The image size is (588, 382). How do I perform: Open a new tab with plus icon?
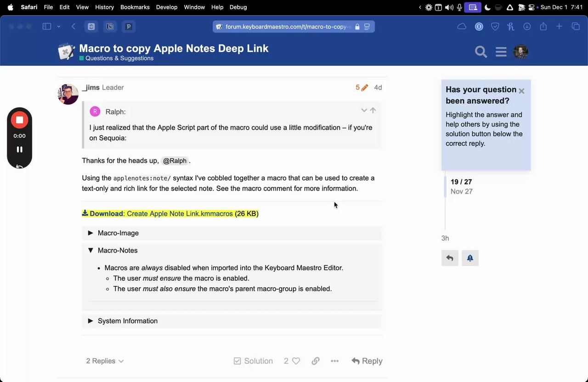(x=559, y=27)
